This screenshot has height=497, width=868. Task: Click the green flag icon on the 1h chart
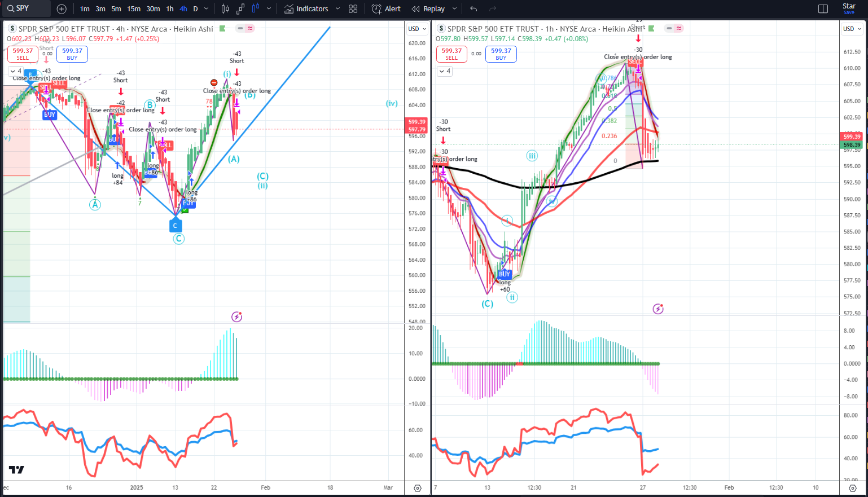pos(651,28)
